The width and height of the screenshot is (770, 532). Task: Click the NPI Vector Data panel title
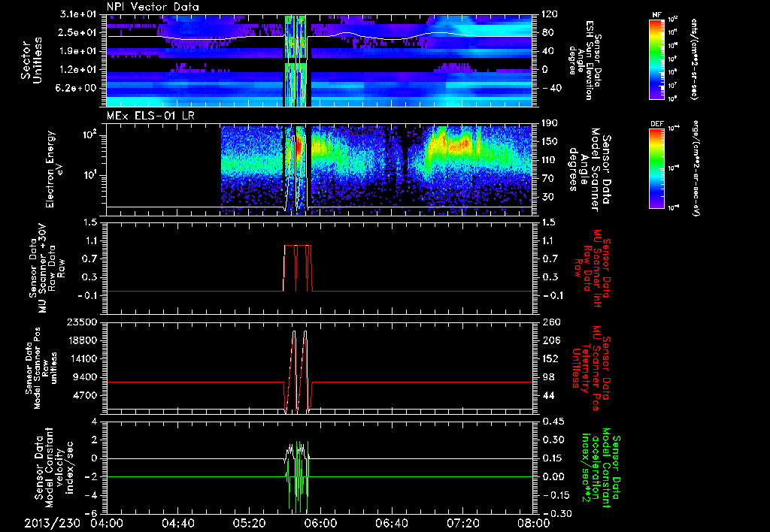(x=153, y=7)
